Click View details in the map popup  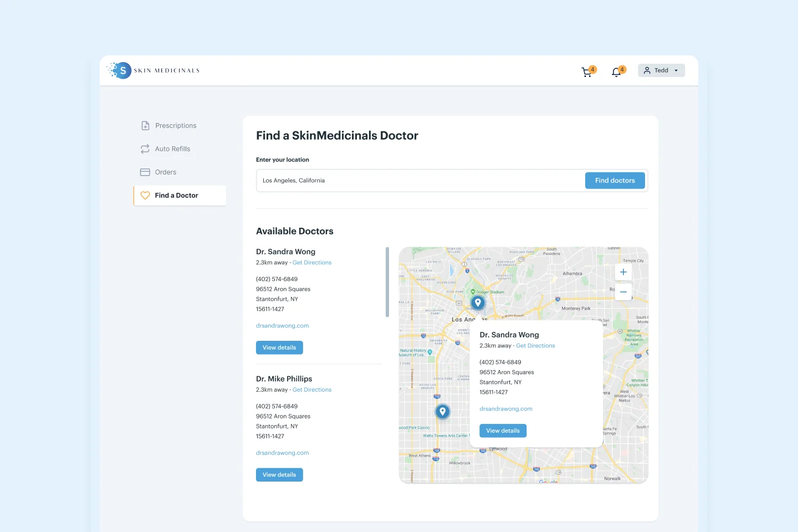(503, 431)
